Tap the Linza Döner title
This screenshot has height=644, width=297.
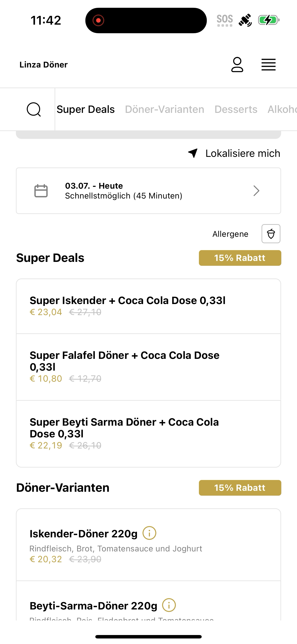[x=44, y=64]
